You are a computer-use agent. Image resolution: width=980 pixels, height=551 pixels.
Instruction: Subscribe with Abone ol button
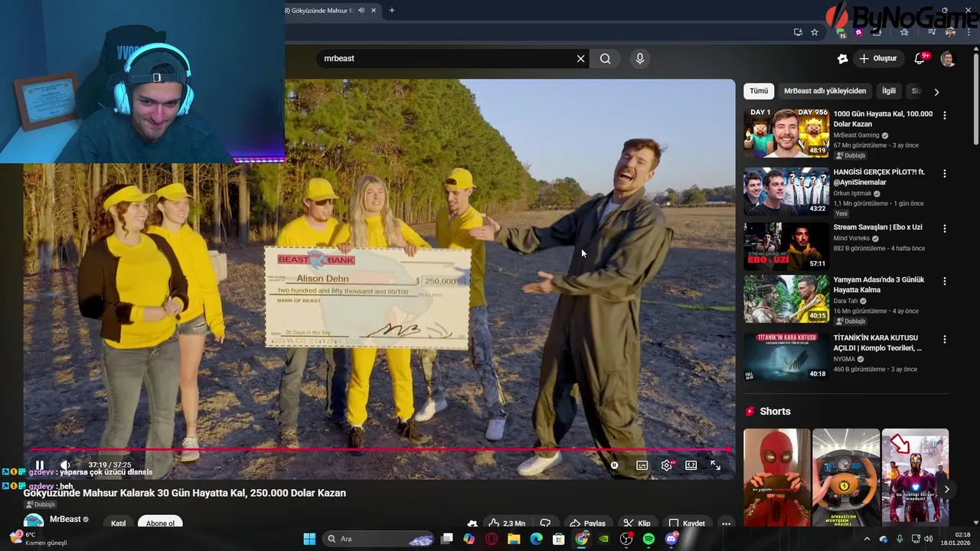pos(160,523)
